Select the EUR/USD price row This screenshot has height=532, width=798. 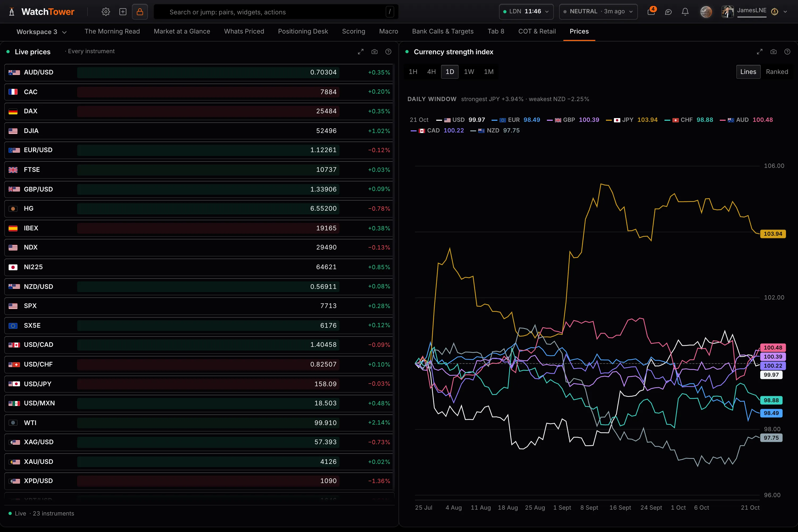pyautogui.click(x=199, y=150)
